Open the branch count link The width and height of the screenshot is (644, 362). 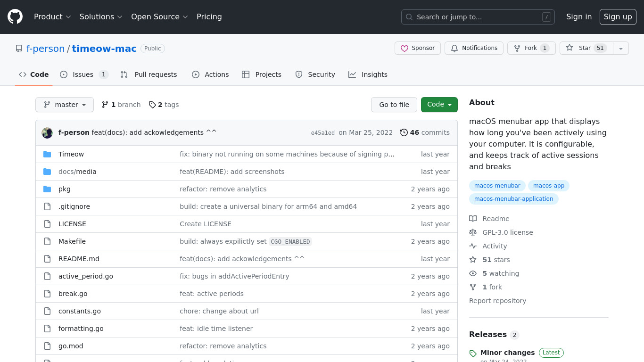[x=121, y=105]
